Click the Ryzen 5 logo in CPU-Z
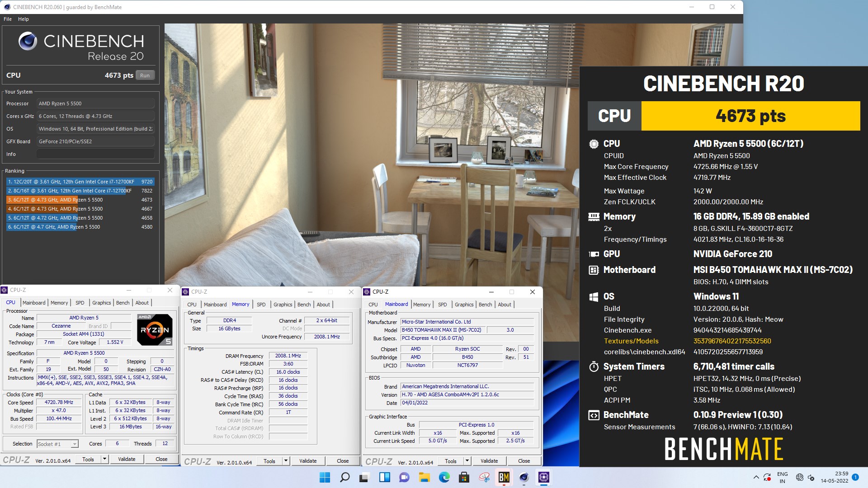This screenshot has height=488, width=868. [x=155, y=329]
